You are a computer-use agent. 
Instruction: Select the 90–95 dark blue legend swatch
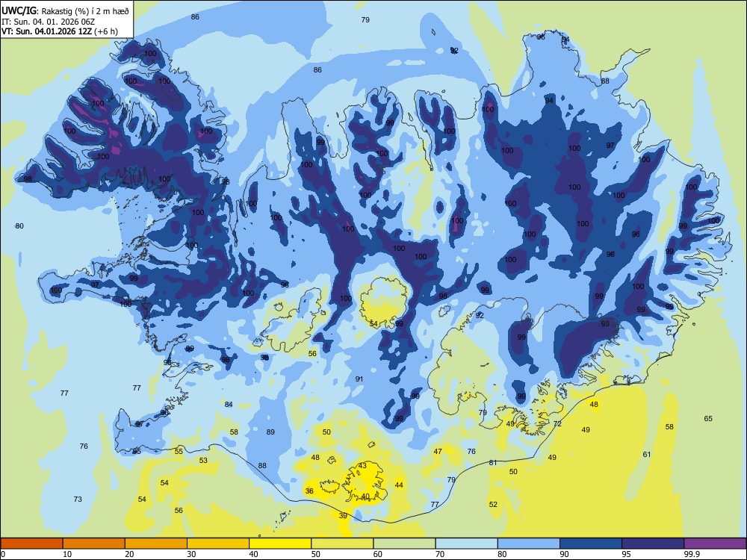[x=591, y=544]
